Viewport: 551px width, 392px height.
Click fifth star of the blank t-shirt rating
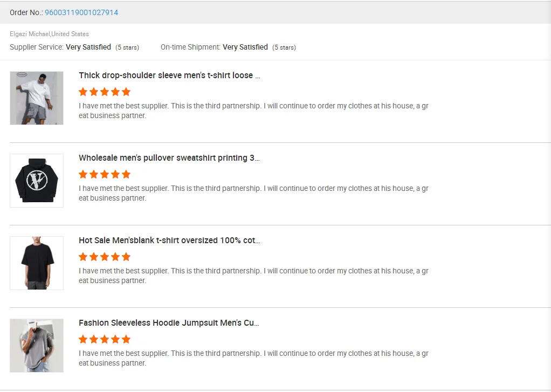click(126, 257)
